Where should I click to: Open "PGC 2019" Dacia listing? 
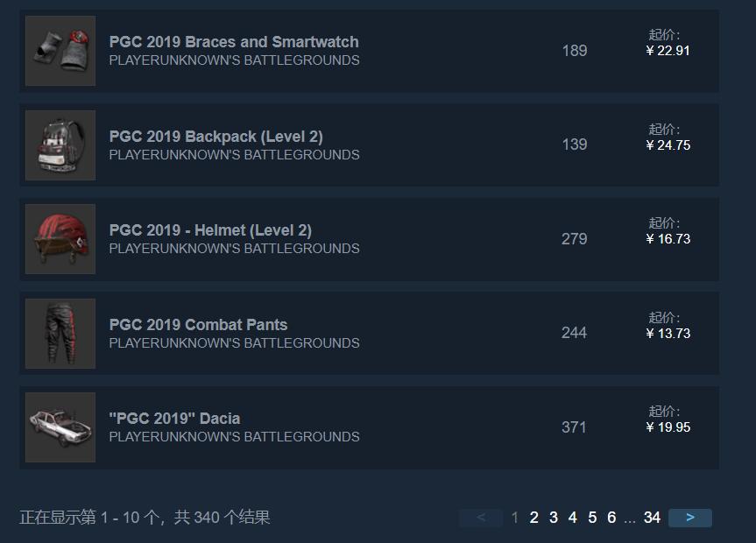click(174, 419)
